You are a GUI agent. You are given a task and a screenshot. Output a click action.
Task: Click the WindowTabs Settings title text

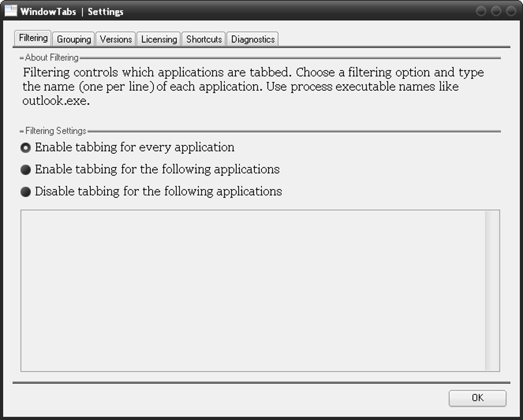[72, 11]
